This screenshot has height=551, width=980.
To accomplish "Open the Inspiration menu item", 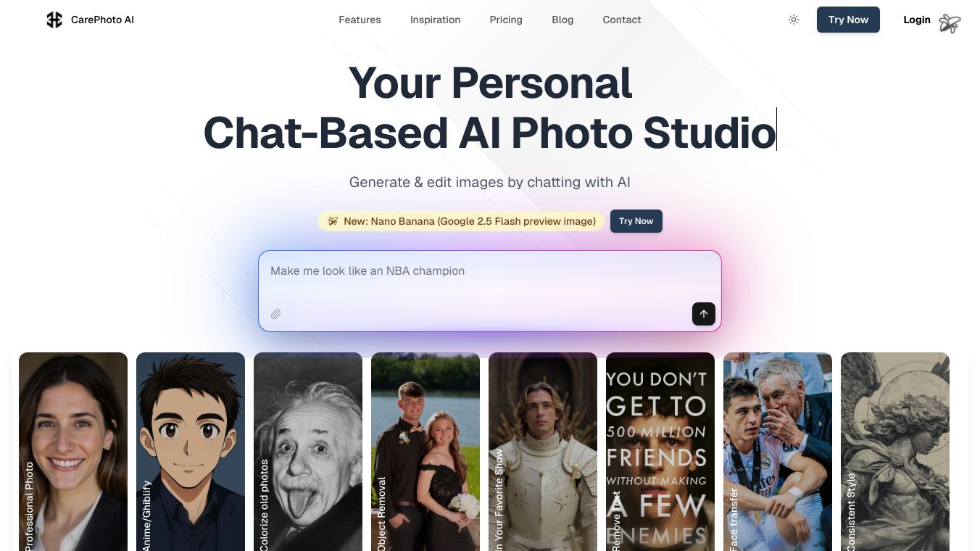I will 435,20.
